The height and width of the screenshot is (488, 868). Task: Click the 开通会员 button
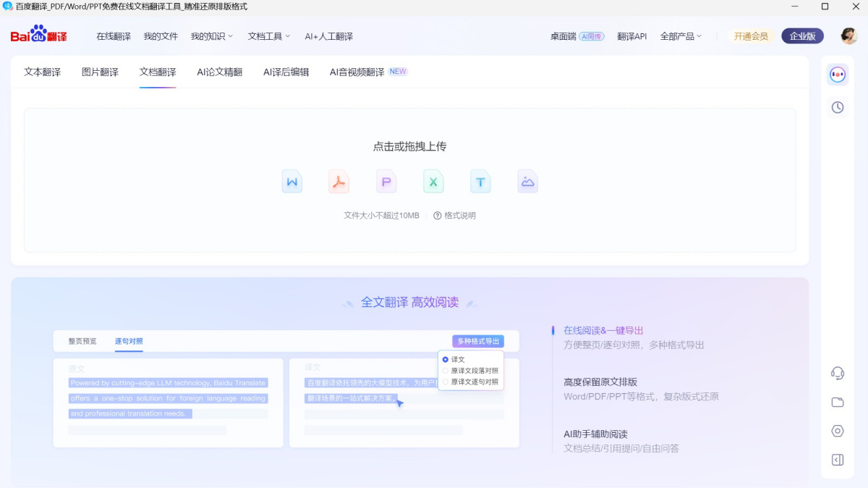click(x=750, y=35)
